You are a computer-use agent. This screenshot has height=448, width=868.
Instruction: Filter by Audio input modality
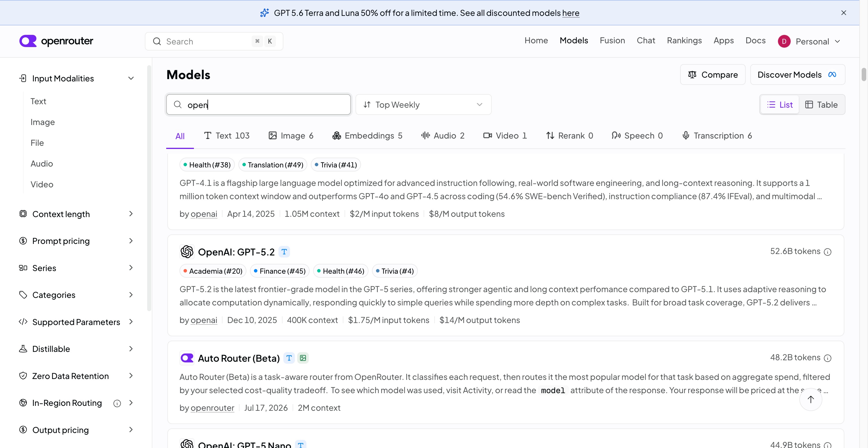tap(42, 163)
